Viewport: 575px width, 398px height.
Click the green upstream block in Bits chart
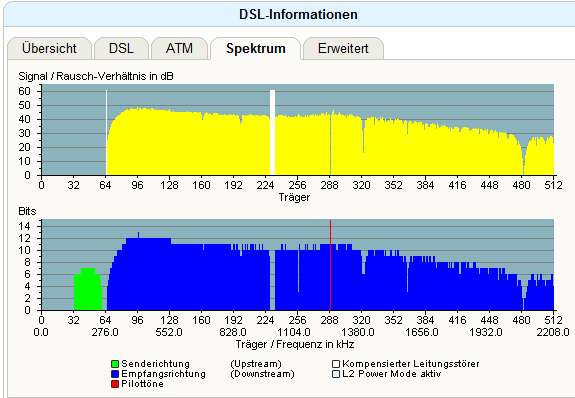88,289
